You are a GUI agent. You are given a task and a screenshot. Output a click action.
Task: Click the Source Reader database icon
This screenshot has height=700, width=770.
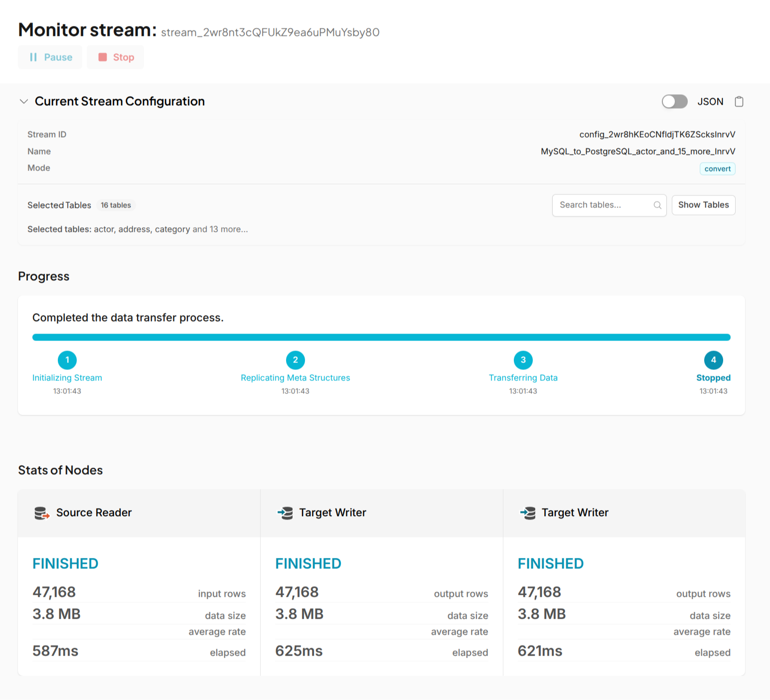(42, 513)
